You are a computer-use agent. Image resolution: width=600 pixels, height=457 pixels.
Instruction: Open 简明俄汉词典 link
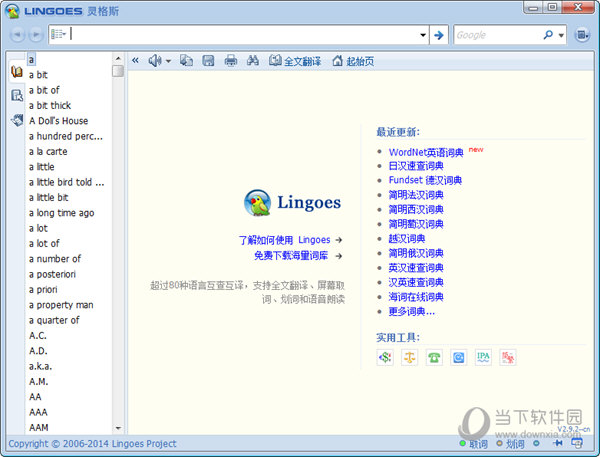click(416, 253)
